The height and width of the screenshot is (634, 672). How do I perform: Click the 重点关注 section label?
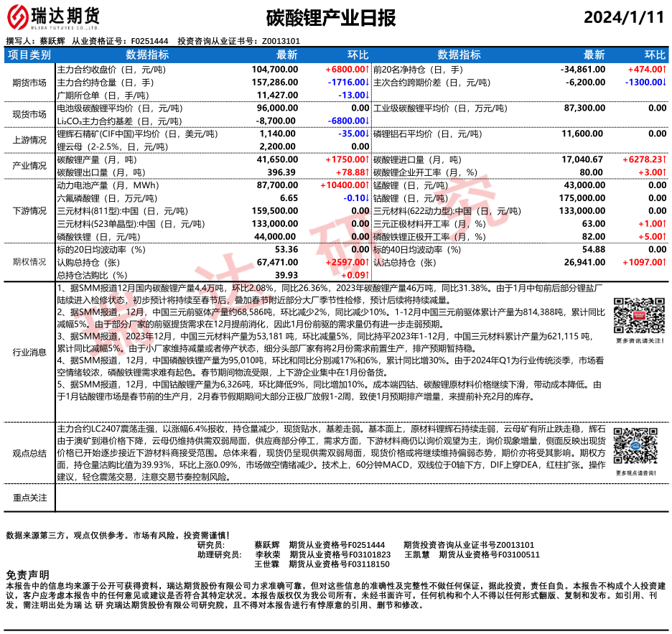(29, 498)
